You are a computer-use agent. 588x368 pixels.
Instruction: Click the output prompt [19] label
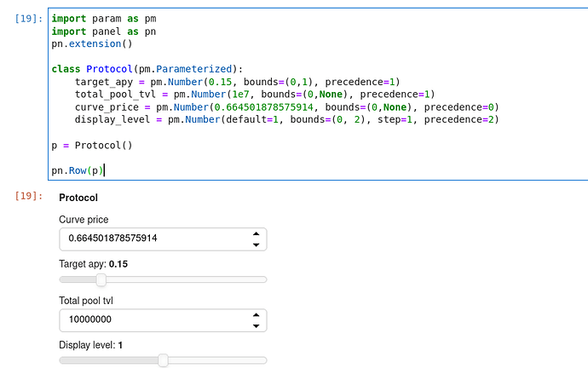click(29, 196)
